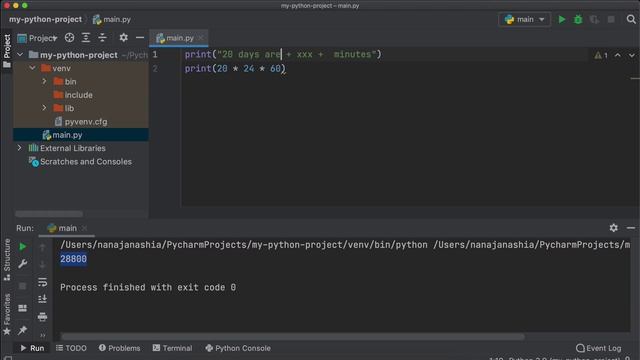Hide the Project tool window
Image resolution: width=640 pixels, height=360 pixels.
coord(140,38)
